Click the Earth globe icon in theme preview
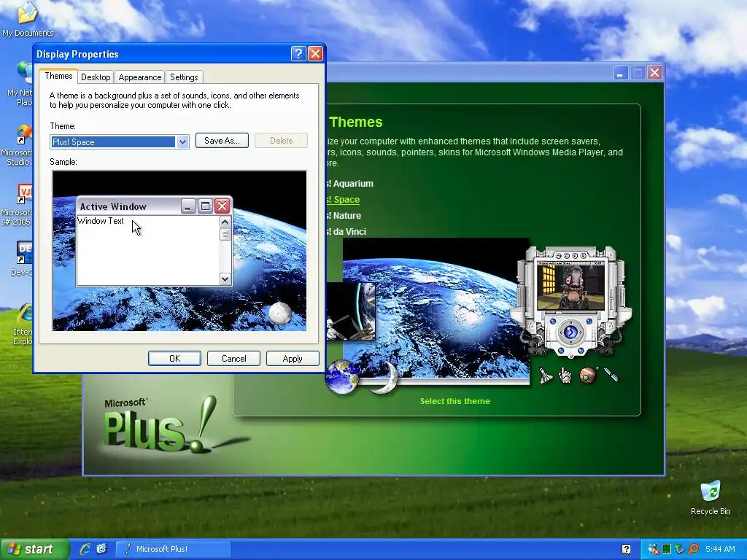This screenshot has width=747, height=560. pyautogui.click(x=343, y=377)
